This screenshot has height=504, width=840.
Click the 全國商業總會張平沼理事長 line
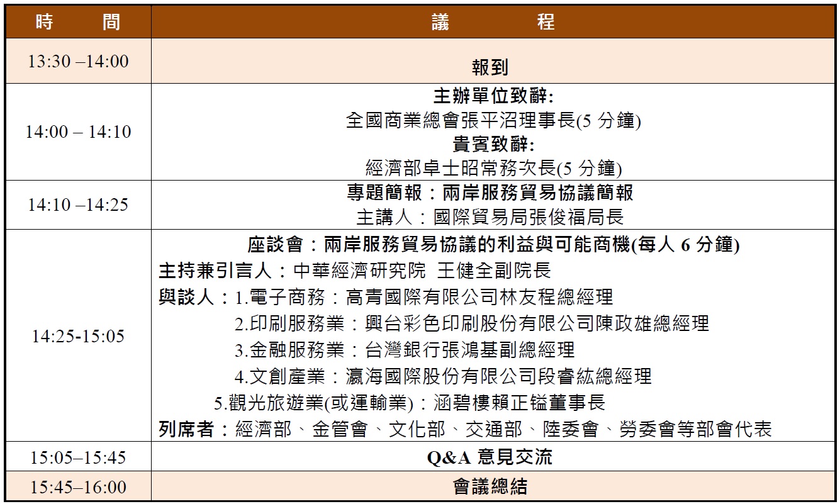[493, 120]
